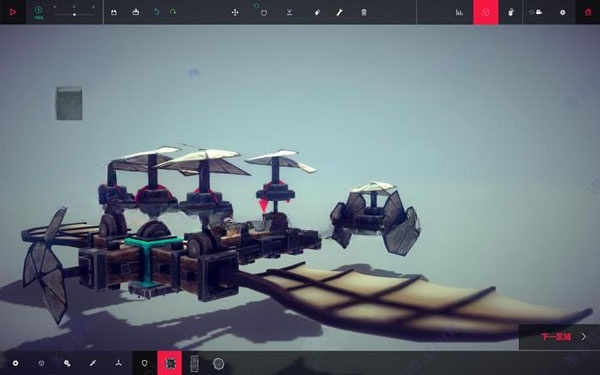Undo the last action
The image size is (600, 375).
coord(156,12)
